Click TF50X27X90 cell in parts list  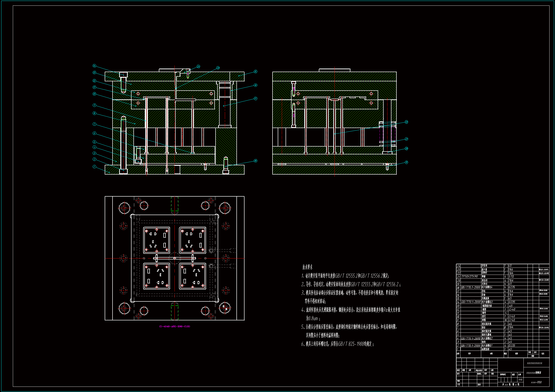click(x=470, y=277)
